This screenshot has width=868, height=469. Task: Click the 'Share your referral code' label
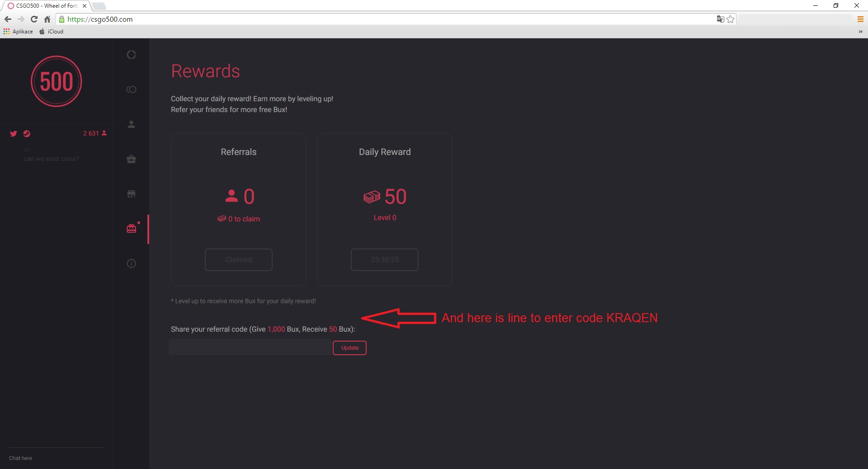tap(263, 329)
